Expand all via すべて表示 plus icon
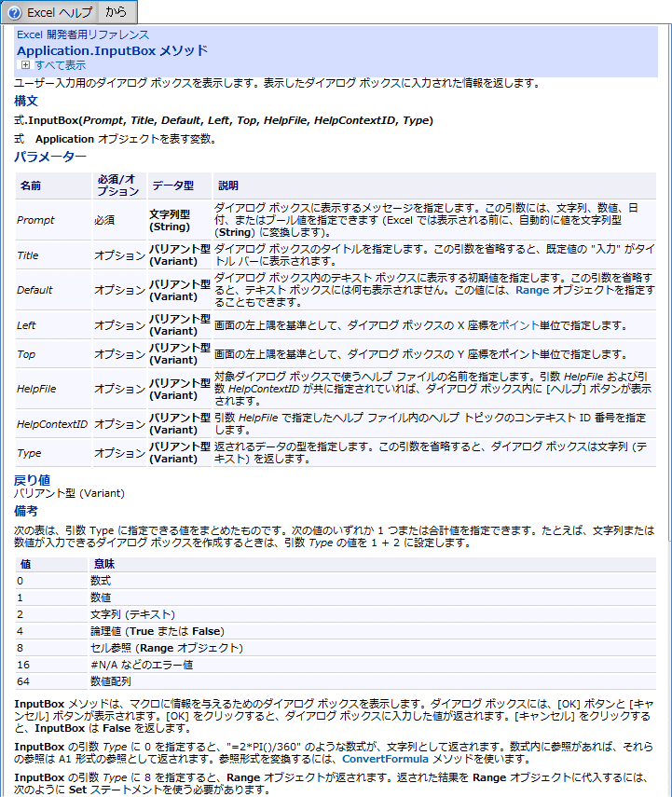This screenshot has width=672, height=797. (25, 65)
